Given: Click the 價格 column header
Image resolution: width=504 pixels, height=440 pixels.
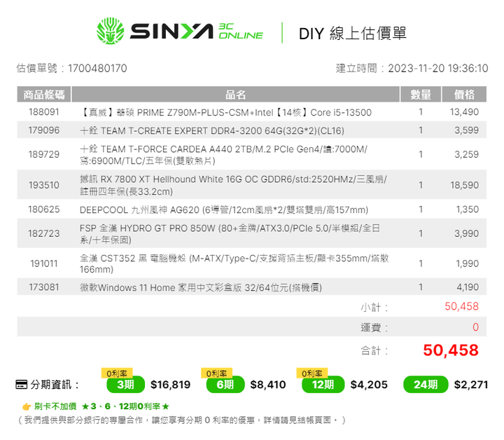Looking at the screenshot, I should [x=464, y=95].
